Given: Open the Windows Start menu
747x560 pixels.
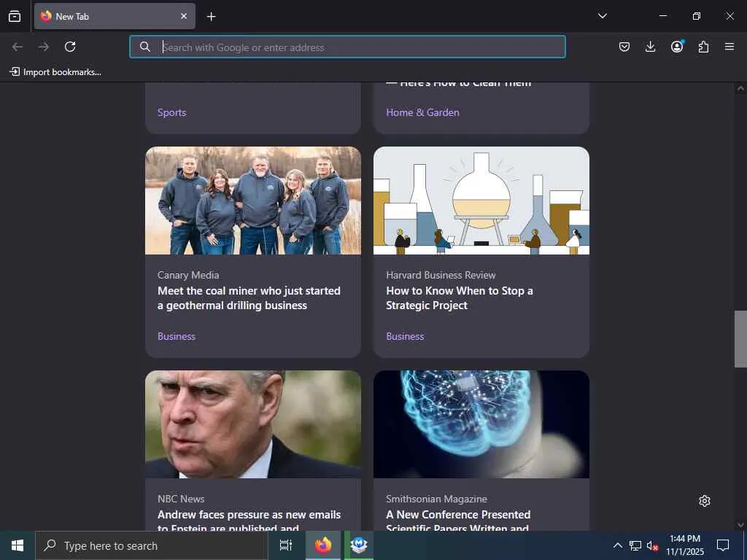Looking at the screenshot, I should (x=18, y=545).
